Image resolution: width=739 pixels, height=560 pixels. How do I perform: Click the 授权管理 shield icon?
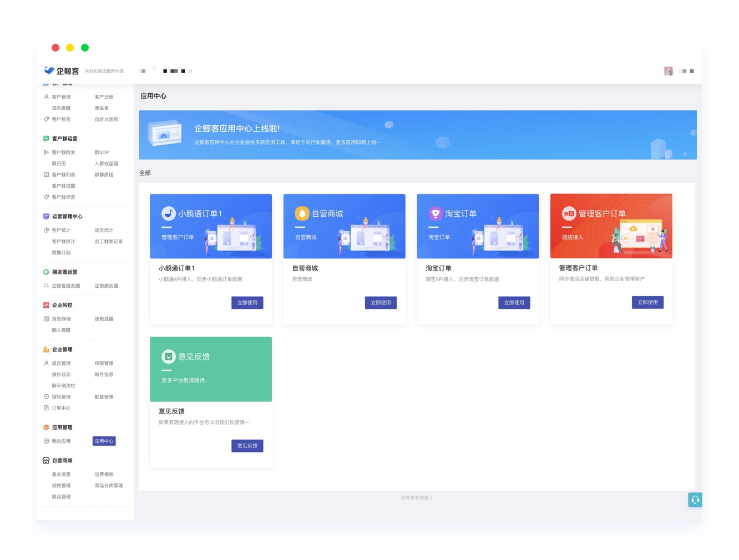(x=46, y=396)
